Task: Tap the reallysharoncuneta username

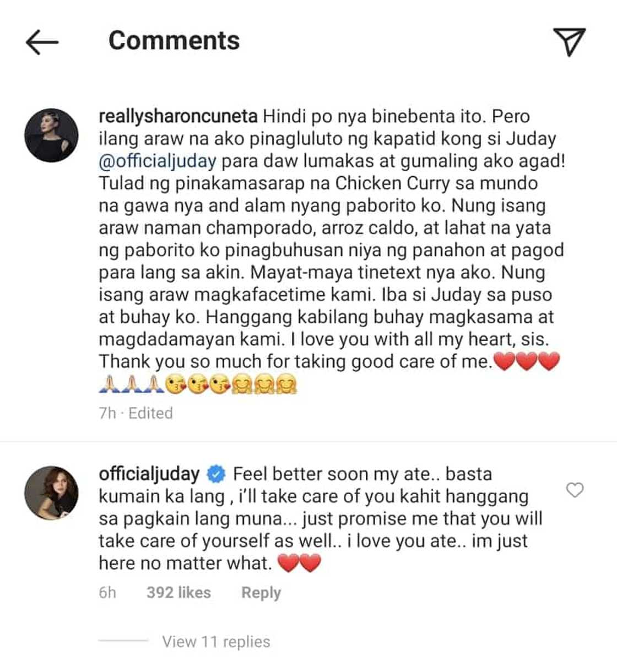Action: tap(178, 116)
